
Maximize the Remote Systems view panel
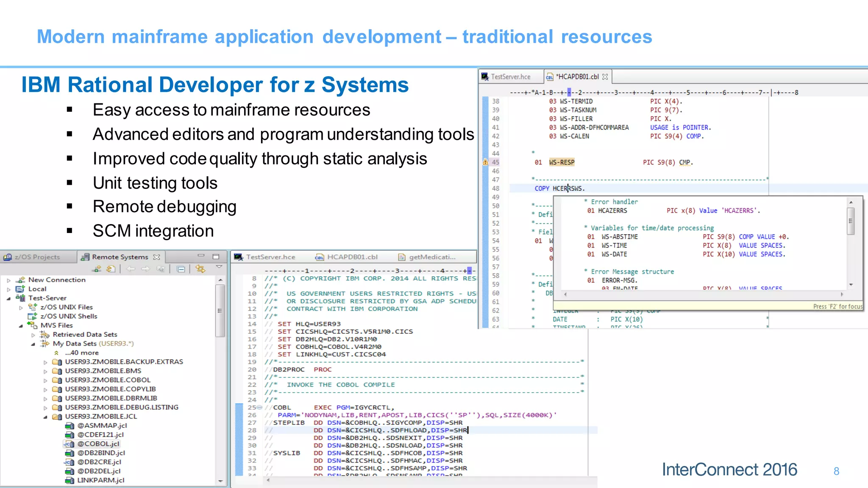click(x=216, y=256)
